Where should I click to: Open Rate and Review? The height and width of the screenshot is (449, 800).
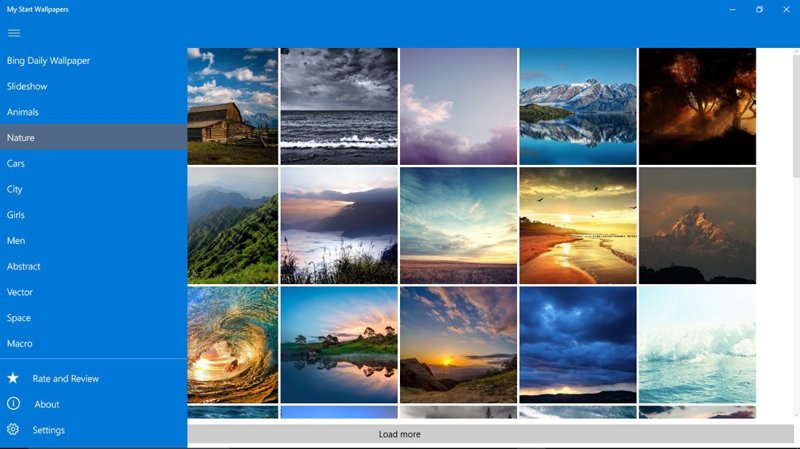(x=93, y=378)
